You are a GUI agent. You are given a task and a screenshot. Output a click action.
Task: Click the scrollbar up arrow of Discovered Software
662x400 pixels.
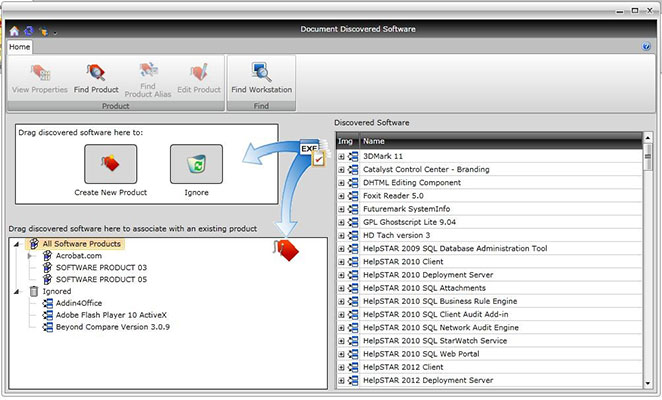coord(648,138)
